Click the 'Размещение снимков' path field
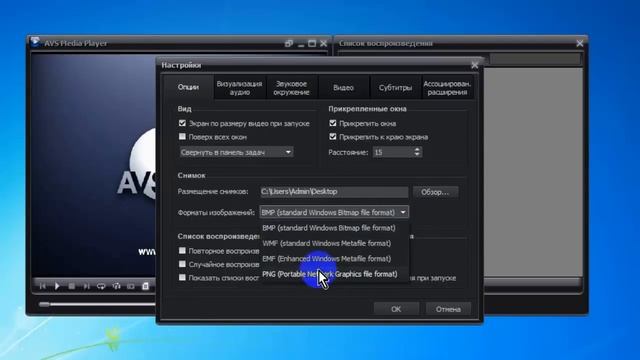 (x=334, y=192)
